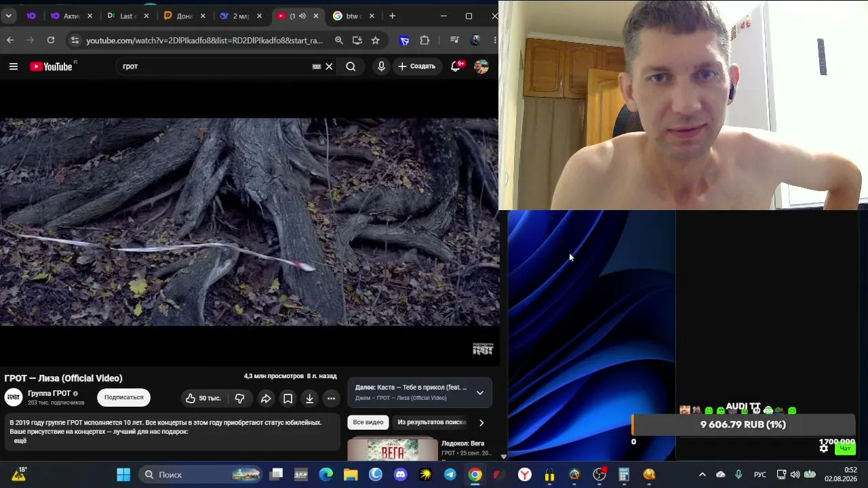
Task: Open Discord from the taskbar
Action: click(x=400, y=474)
